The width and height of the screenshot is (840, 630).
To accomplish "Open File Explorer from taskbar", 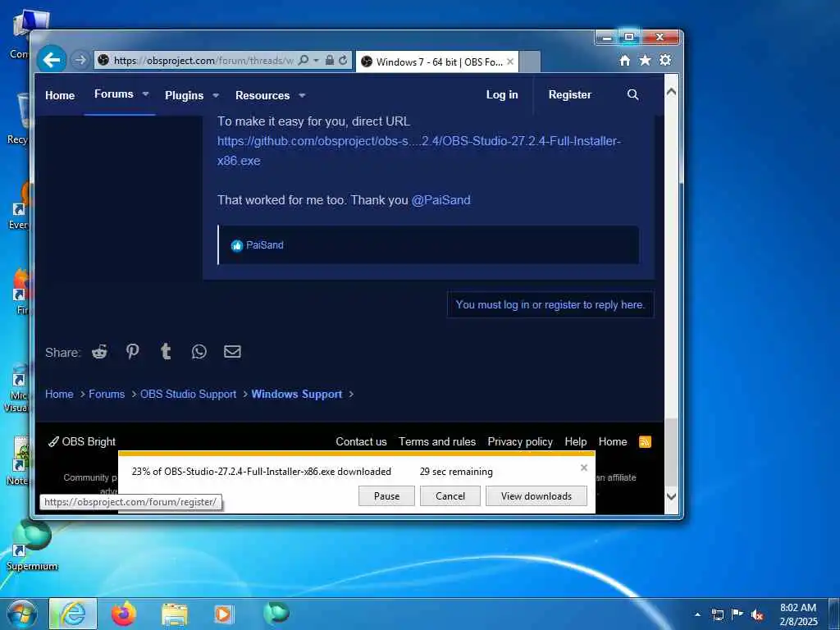I will pos(175,615).
